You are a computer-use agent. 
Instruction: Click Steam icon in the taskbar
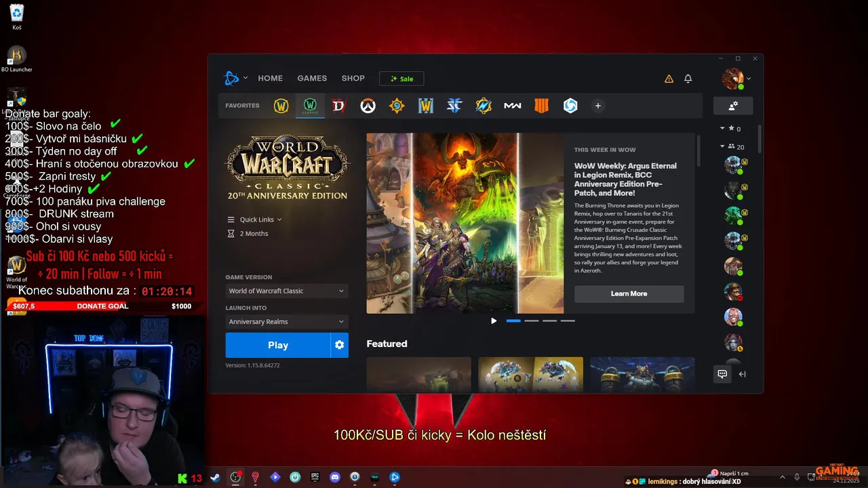pos(215,477)
